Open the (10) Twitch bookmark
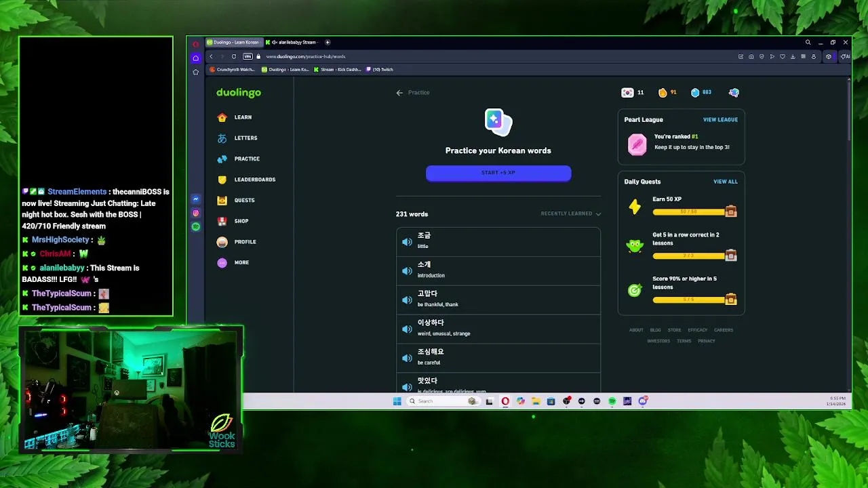The width and height of the screenshot is (868, 488). point(380,70)
